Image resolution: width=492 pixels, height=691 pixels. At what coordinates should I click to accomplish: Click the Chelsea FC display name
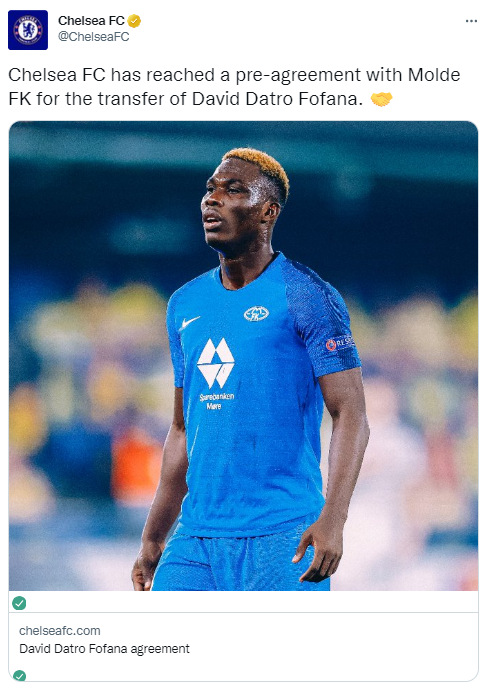pyautogui.click(x=91, y=21)
